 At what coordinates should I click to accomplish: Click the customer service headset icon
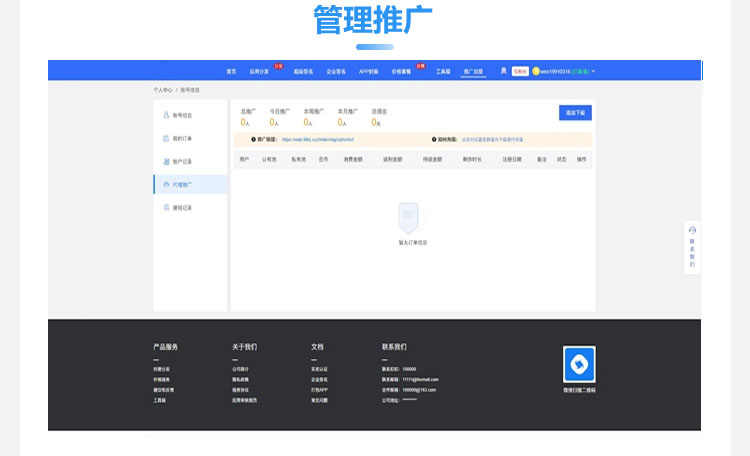(692, 230)
